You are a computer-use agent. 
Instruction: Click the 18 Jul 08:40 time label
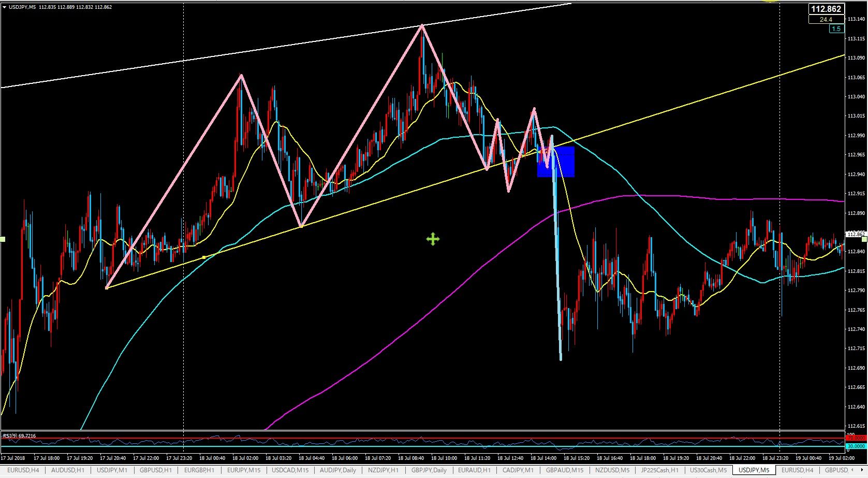coord(411,458)
